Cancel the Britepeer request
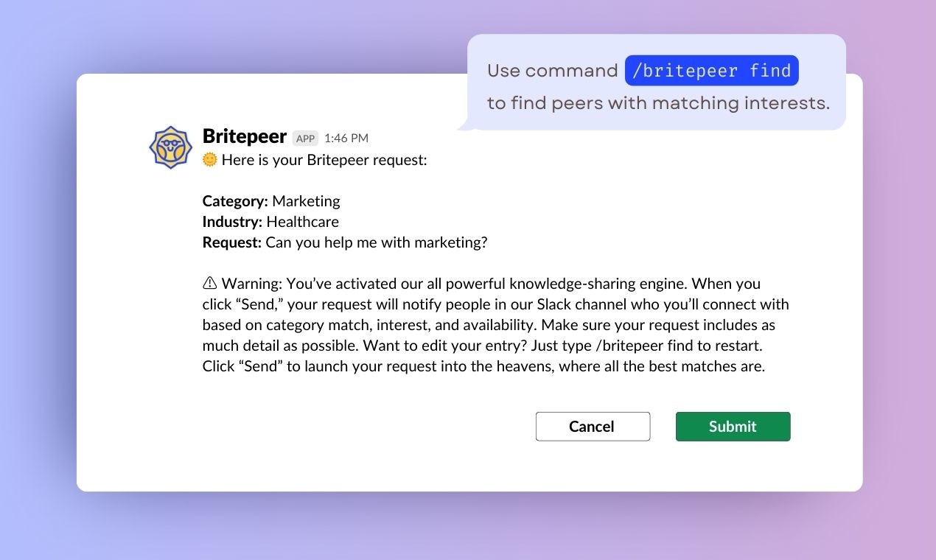 pos(593,427)
